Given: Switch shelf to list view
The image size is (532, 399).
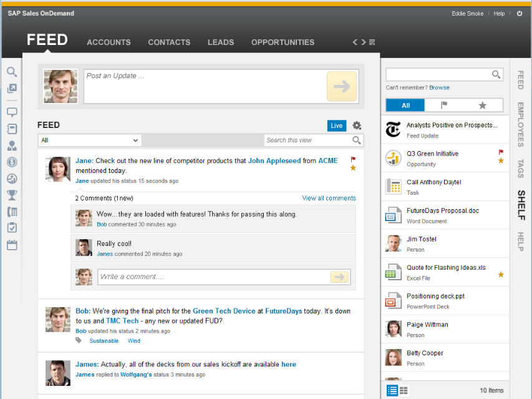Looking at the screenshot, I should [392, 390].
